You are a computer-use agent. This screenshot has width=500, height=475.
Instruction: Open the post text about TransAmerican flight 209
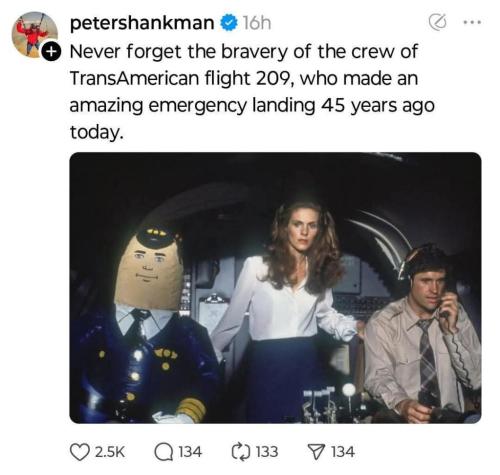tap(252, 92)
